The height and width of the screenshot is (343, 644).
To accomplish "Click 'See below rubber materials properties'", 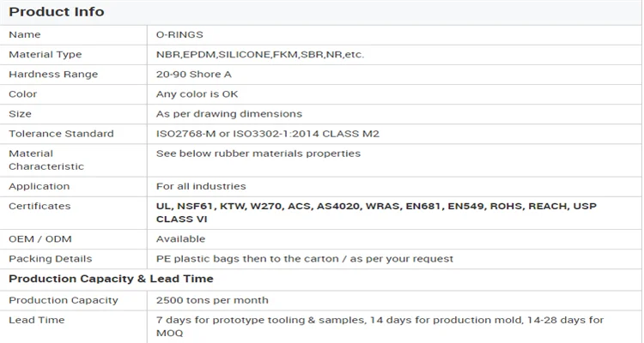I will pos(258,153).
